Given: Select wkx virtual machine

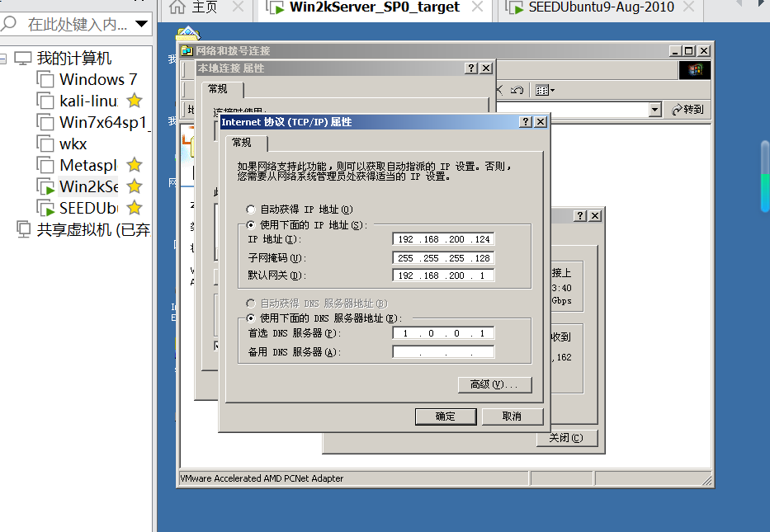Looking at the screenshot, I should [73, 144].
